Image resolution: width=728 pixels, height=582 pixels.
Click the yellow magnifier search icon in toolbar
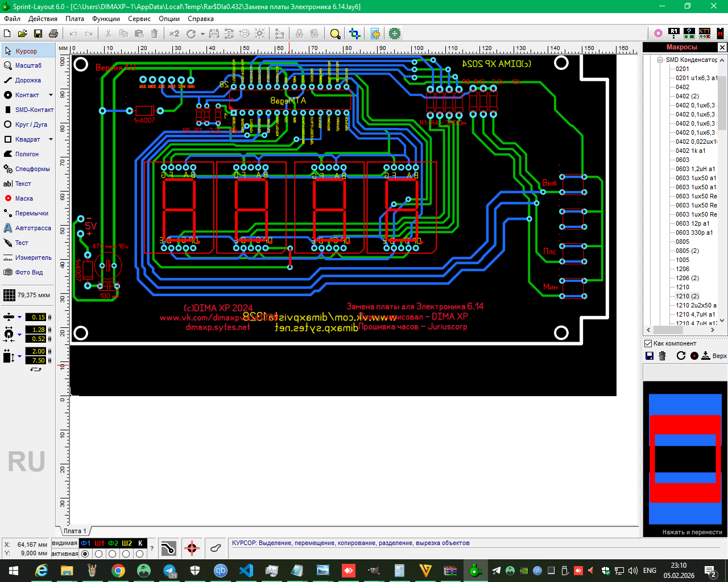pyautogui.click(x=335, y=34)
